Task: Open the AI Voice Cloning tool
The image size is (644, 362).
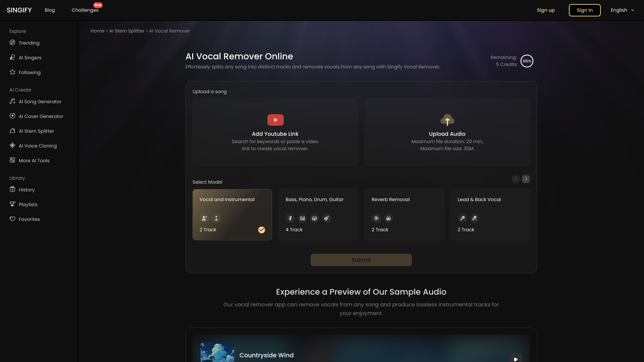Action: coord(38,146)
